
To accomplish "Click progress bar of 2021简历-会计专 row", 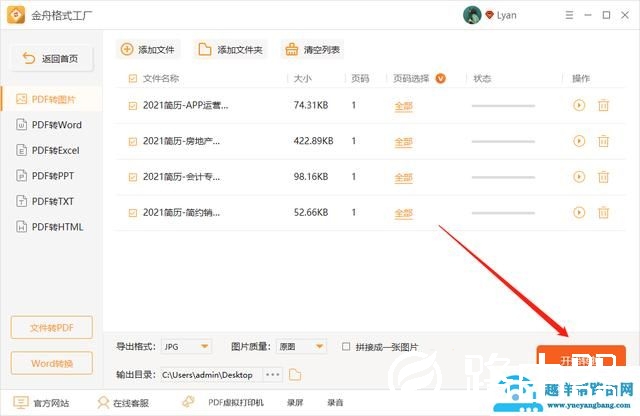I will pos(503,177).
